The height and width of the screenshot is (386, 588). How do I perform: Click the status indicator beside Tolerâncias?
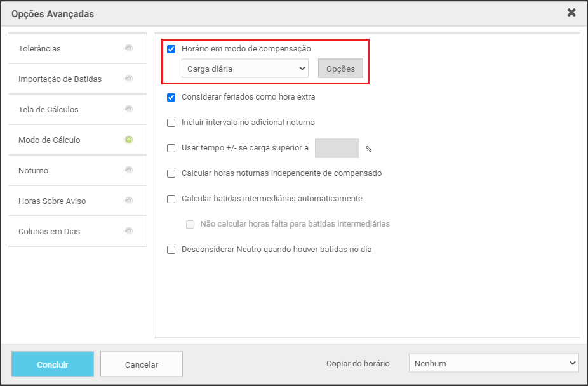click(129, 48)
